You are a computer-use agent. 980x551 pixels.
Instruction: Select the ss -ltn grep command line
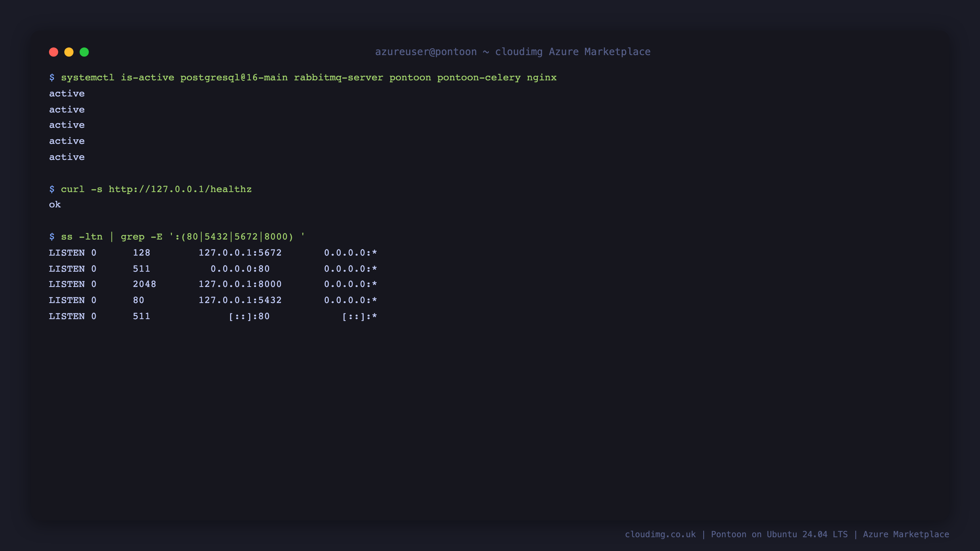(x=177, y=237)
